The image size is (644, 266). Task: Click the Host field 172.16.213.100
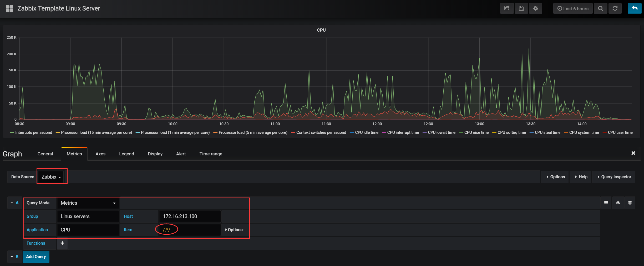tap(190, 216)
